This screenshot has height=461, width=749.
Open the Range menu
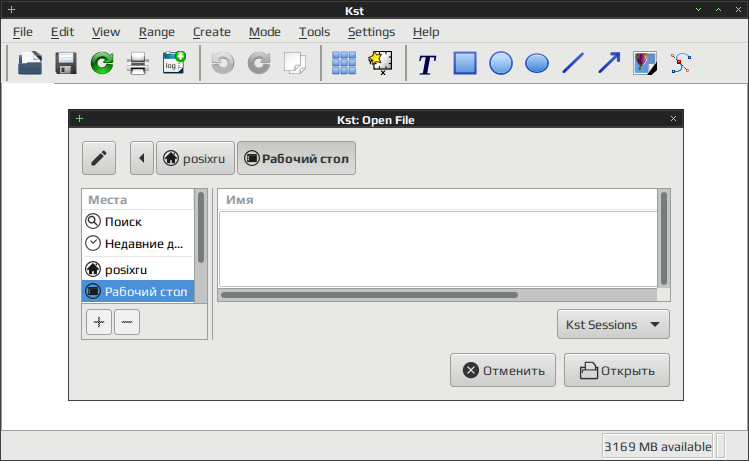point(157,32)
